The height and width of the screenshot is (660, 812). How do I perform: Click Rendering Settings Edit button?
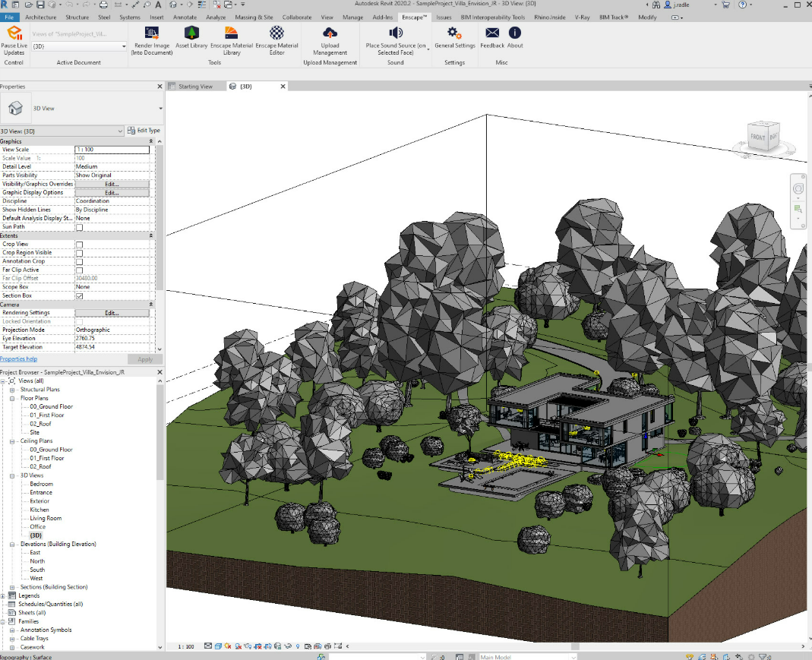point(112,313)
